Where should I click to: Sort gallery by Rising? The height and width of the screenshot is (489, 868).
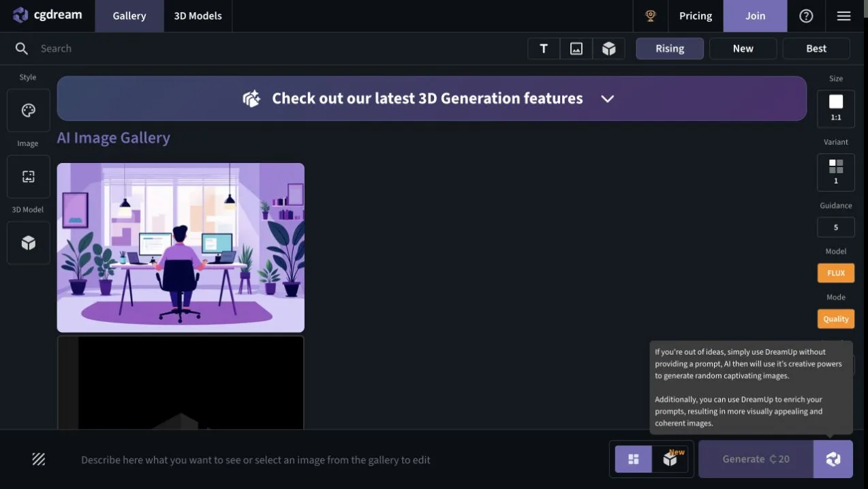tap(670, 48)
